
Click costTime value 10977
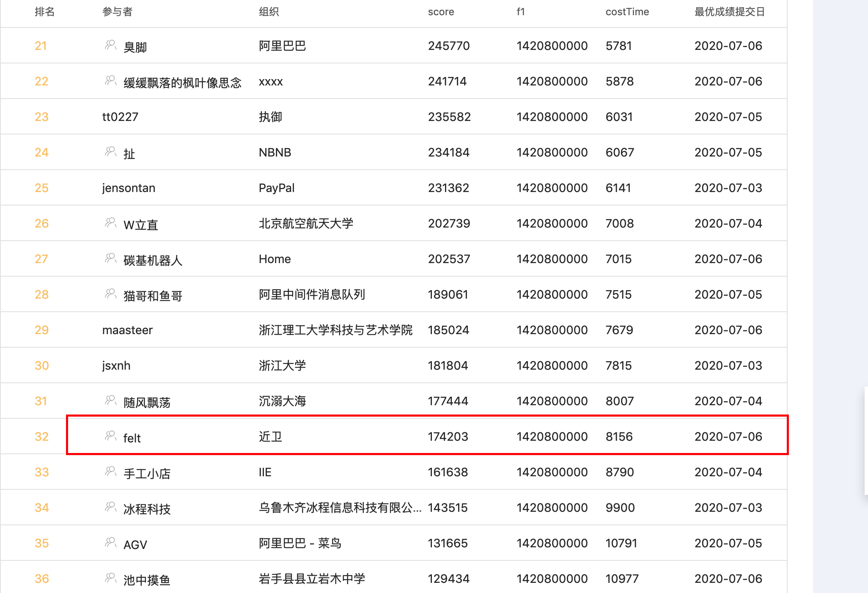[622, 579]
